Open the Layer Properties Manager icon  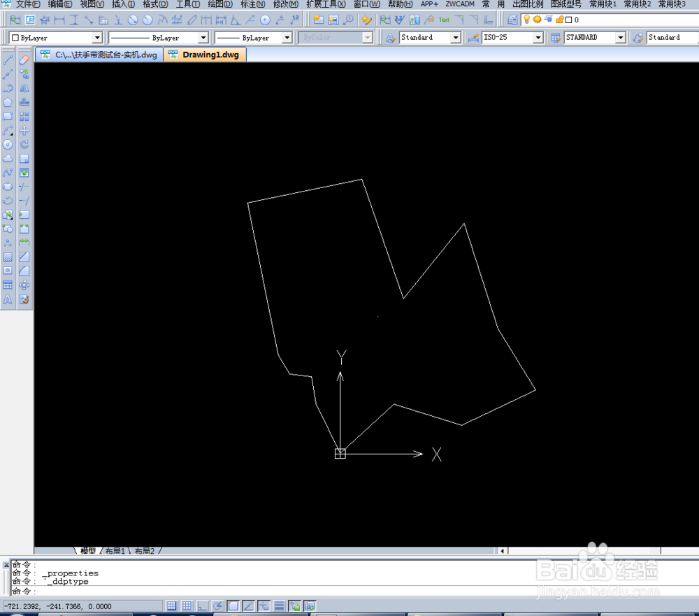tap(512, 20)
